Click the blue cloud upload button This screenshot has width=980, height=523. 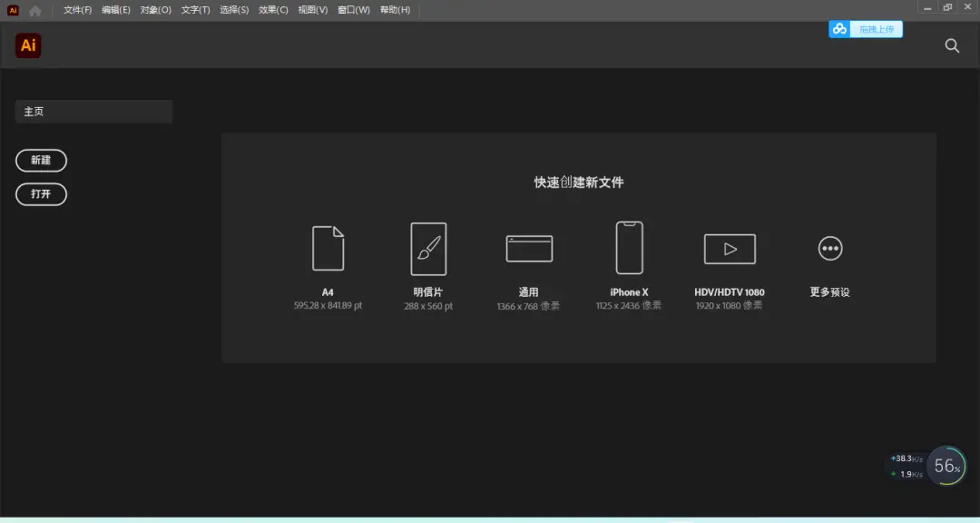pyautogui.click(x=865, y=29)
